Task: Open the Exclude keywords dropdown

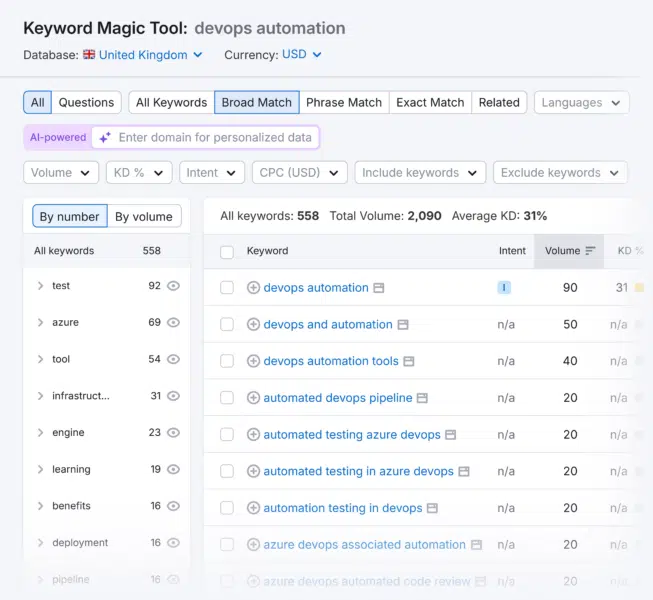Action: click(x=560, y=172)
